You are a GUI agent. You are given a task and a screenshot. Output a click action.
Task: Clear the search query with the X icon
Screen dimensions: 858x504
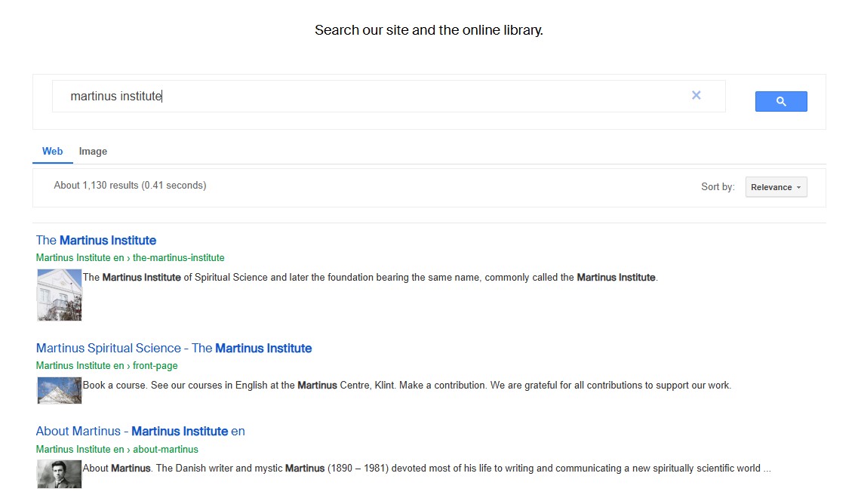click(696, 95)
